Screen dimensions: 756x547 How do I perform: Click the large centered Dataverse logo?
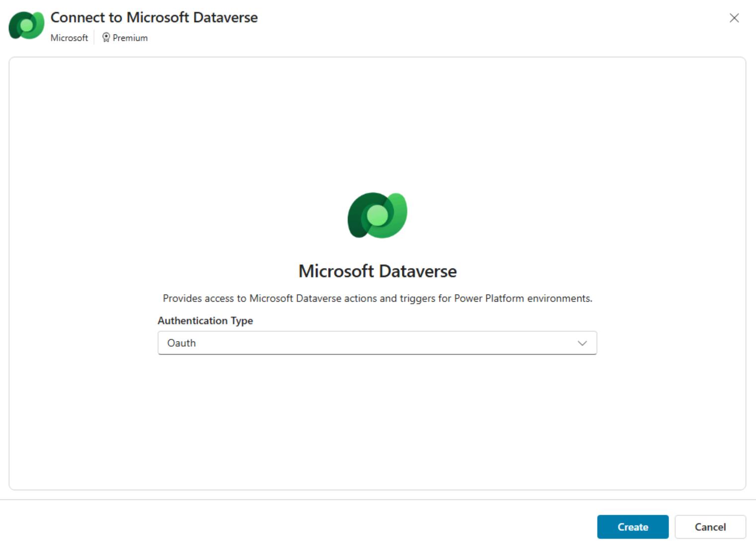(377, 215)
